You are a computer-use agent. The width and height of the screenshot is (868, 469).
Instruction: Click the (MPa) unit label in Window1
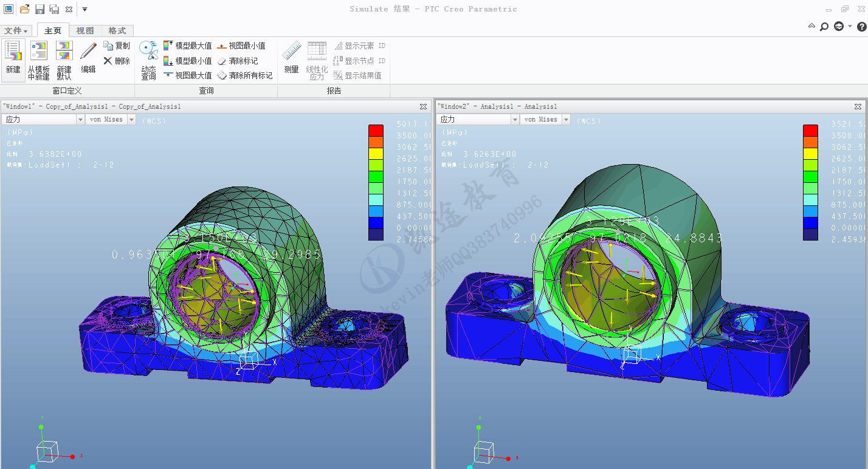point(20,132)
